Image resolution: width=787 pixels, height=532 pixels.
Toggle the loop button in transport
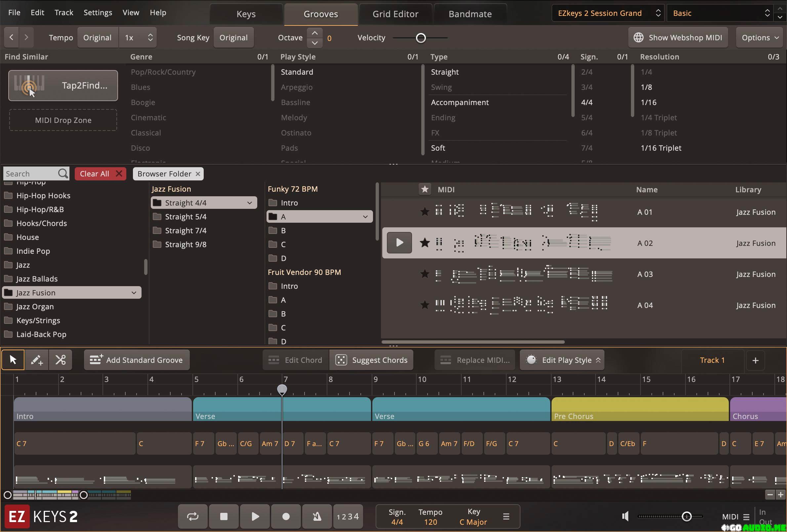pyautogui.click(x=192, y=516)
